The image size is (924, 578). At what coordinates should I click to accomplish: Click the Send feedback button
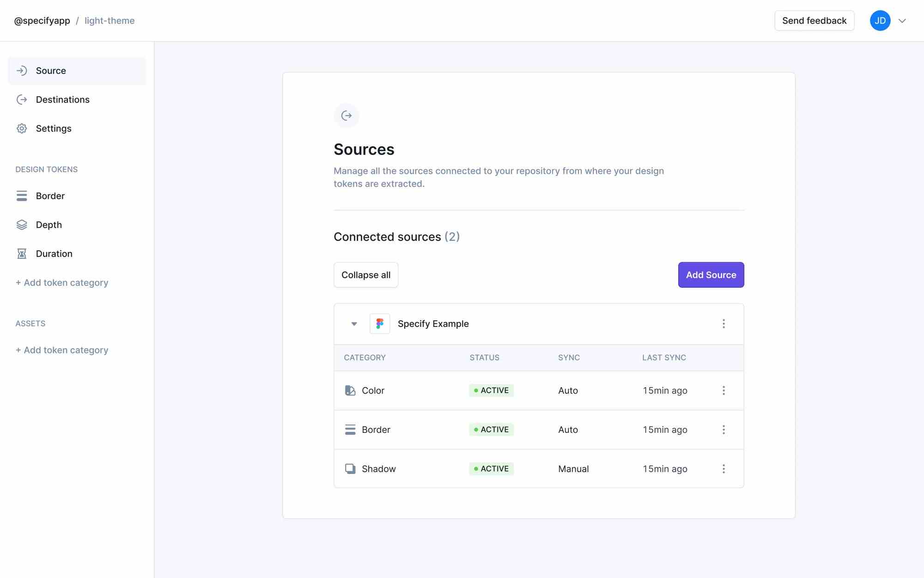(814, 21)
